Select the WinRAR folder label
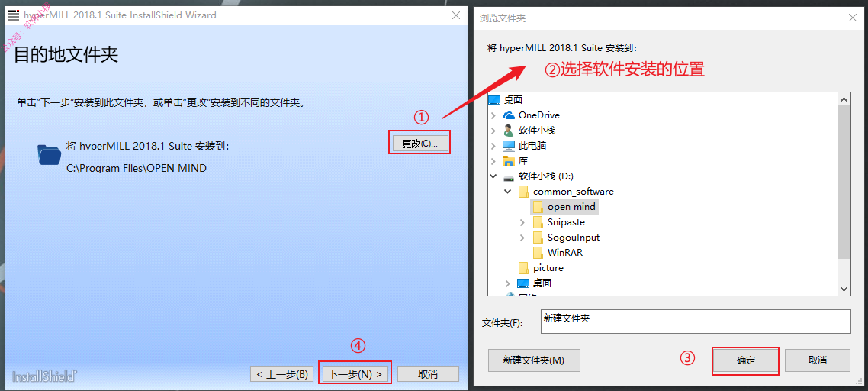 point(565,252)
